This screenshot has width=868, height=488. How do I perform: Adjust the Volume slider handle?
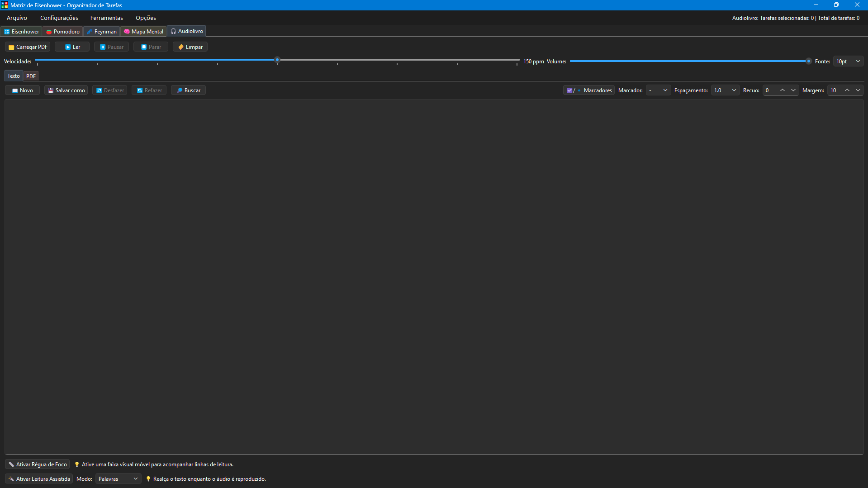pos(808,61)
